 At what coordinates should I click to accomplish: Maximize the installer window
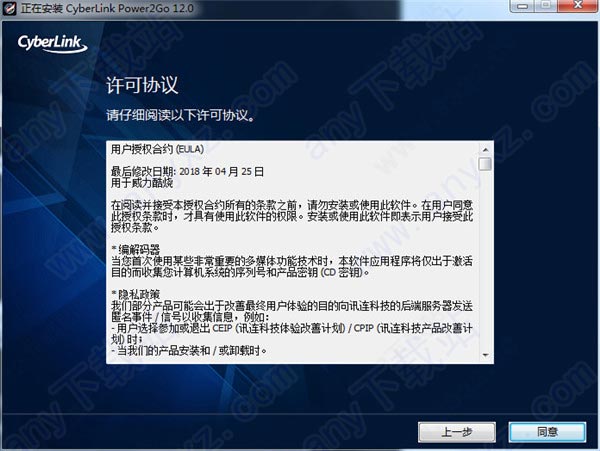coord(546,6)
